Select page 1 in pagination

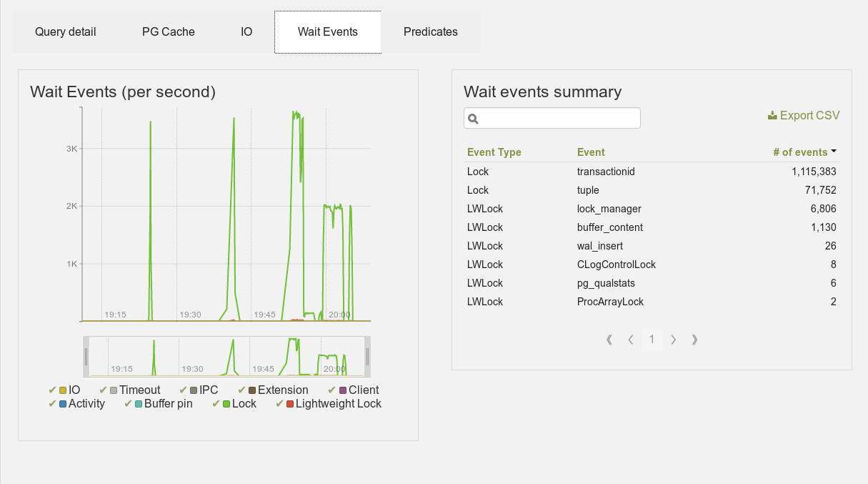(x=652, y=340)
